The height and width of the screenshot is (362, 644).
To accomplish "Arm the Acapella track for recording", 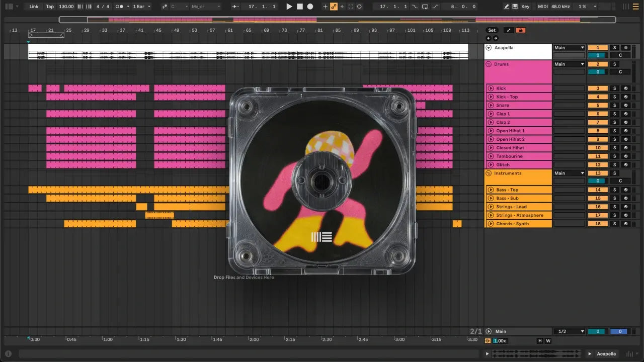I will (x=625, y=48).
